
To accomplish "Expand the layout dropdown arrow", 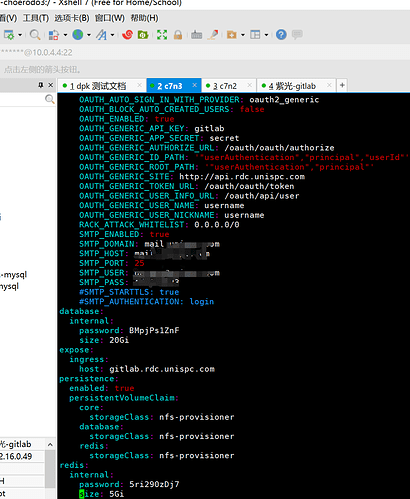I will click(x=266, y=35).
